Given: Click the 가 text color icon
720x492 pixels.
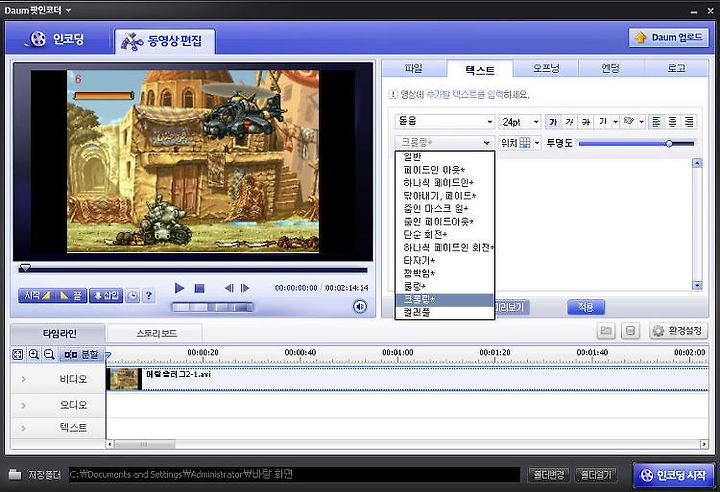Looking at the screenshot, I should (x=603, y=121).
